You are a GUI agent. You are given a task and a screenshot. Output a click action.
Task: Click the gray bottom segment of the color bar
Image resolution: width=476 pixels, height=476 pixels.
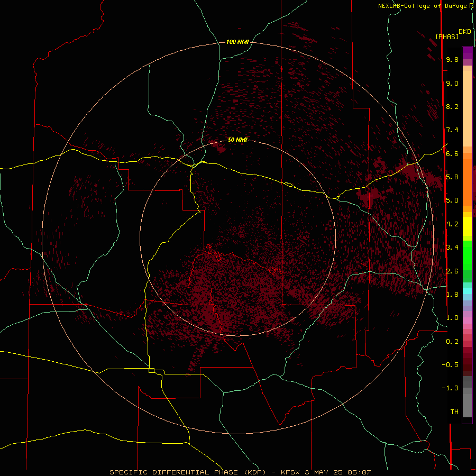467,405
